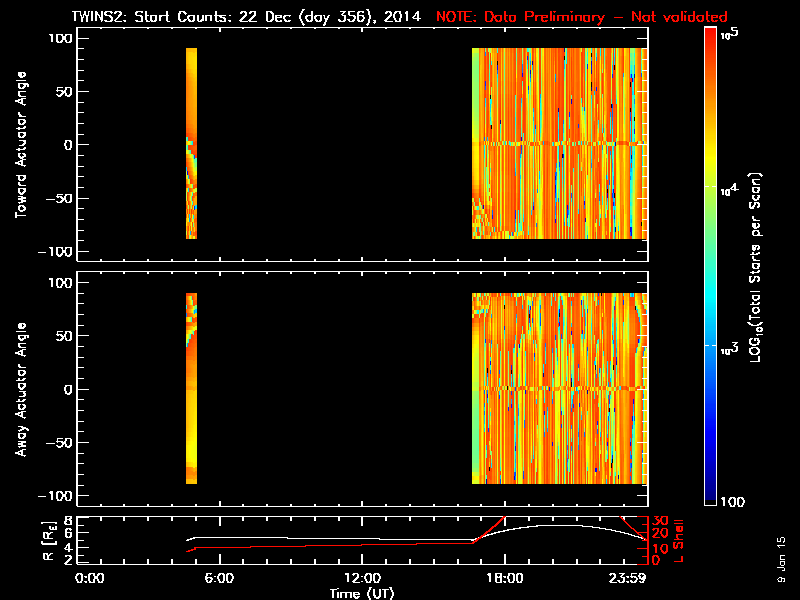Screen dimensions: 800x600
Task: Click the "Time (UT)" x-axis label
Action: click(366, 592)
